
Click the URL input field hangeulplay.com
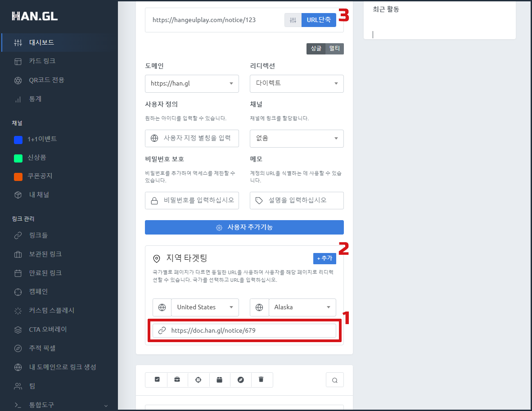coord(216,20)
